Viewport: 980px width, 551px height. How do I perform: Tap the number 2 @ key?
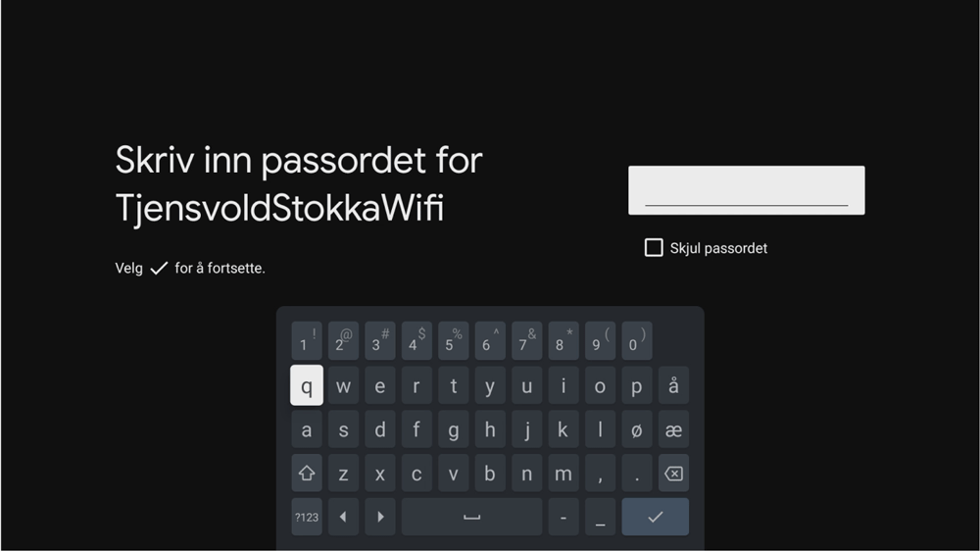click(x=343, y=341)
